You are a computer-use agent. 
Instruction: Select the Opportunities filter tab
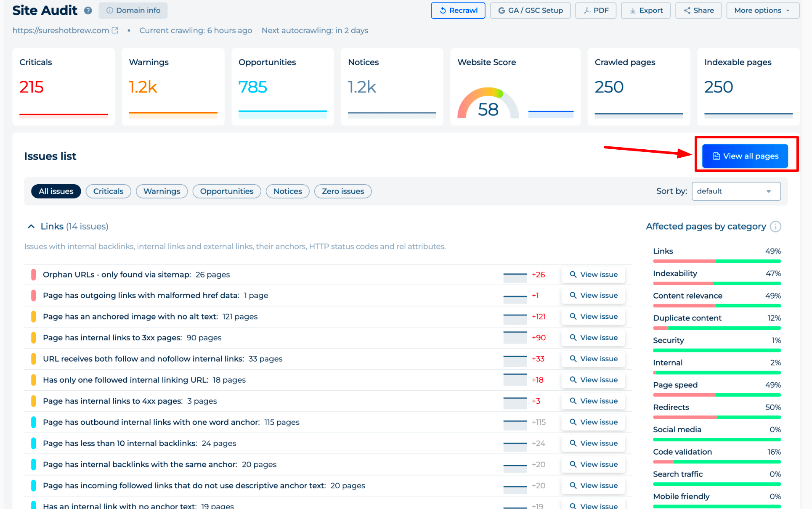[x=226, y=191]
